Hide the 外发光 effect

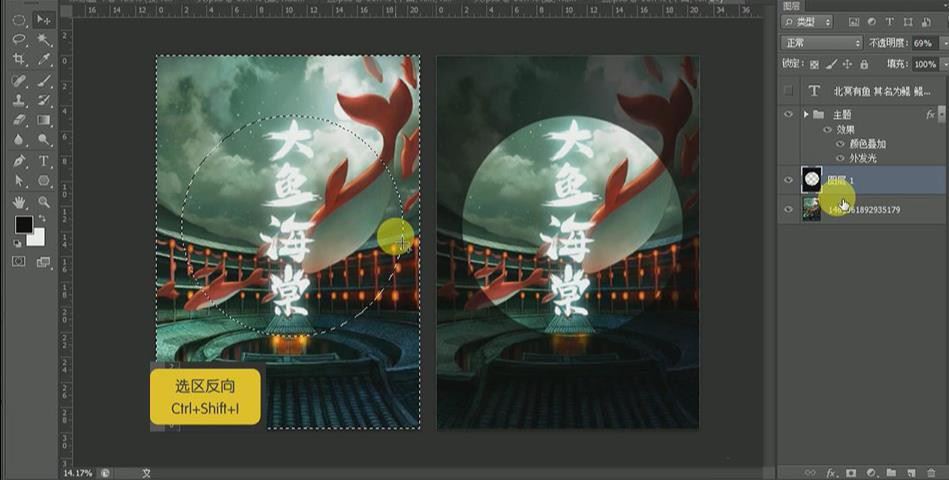(x=840, y=158)
